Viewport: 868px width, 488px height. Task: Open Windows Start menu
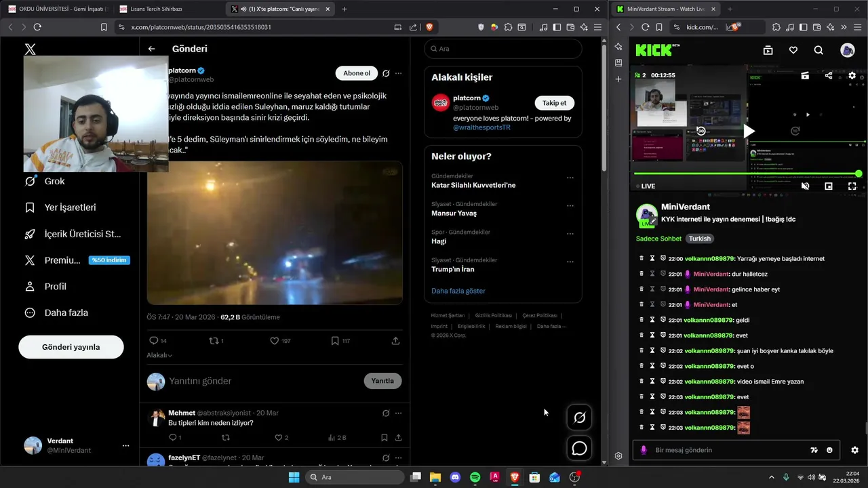[294, 477]
